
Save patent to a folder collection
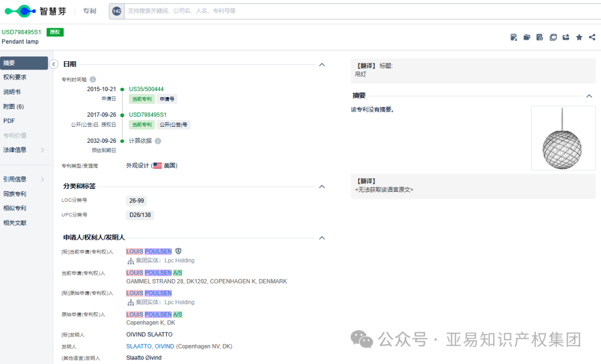point(526,37)
